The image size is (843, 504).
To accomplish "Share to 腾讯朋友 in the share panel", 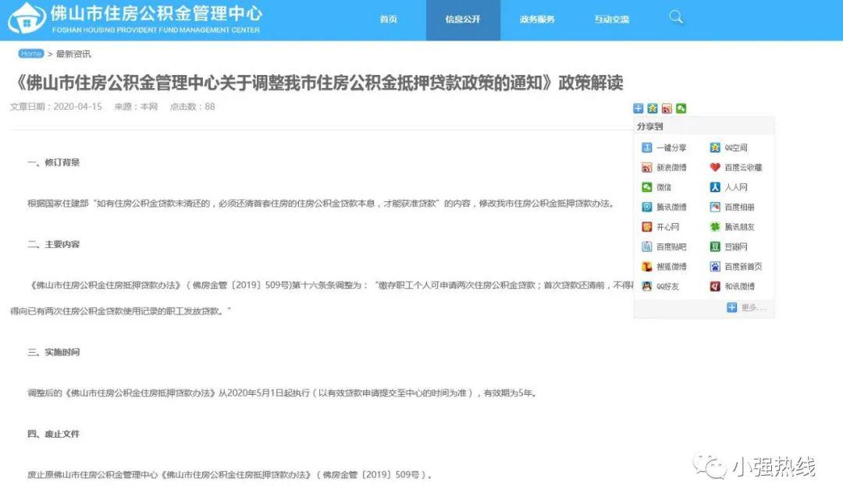I will [732, 227].
